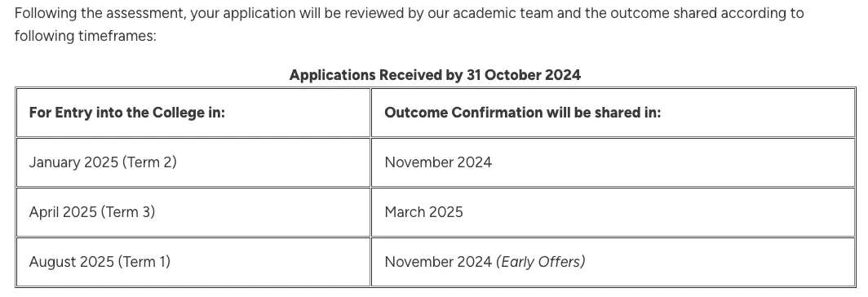The height and width of the screenshot is (297, 868).
Task: Click the 'April 2025 (Term 3)' cell
Action: [193, 212]
